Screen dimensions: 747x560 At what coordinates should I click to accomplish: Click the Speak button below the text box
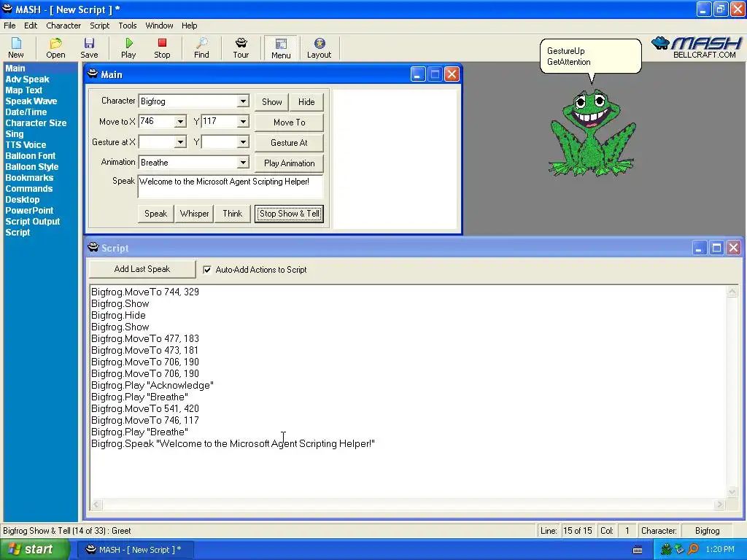pyautogui.click(x=156, y=214)
